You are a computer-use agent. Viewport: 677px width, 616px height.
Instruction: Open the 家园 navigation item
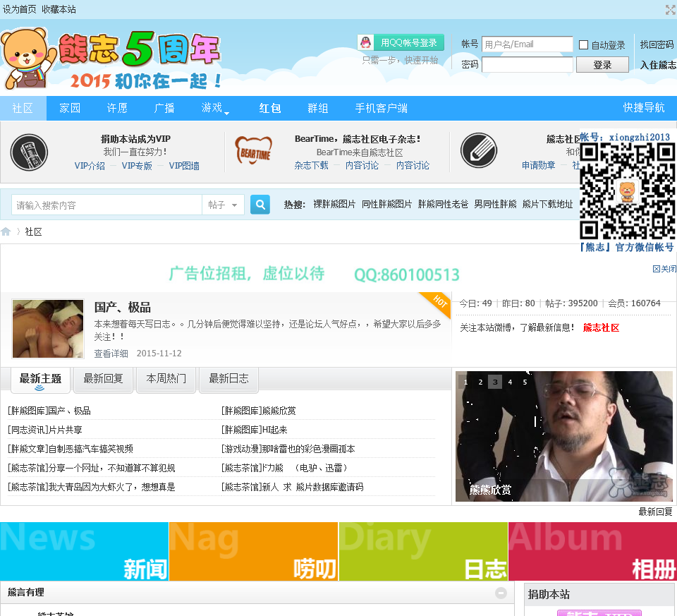point(70,108)
